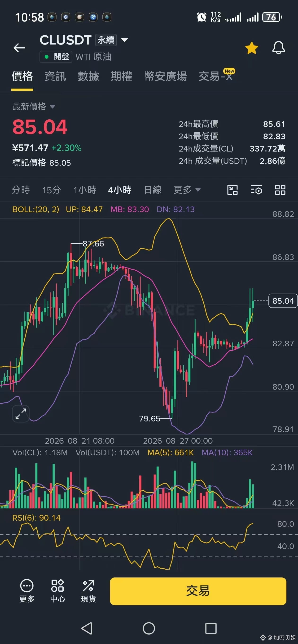Tap the back arrow icon
The width and height of the screenshot is (298, 644).
19,48
